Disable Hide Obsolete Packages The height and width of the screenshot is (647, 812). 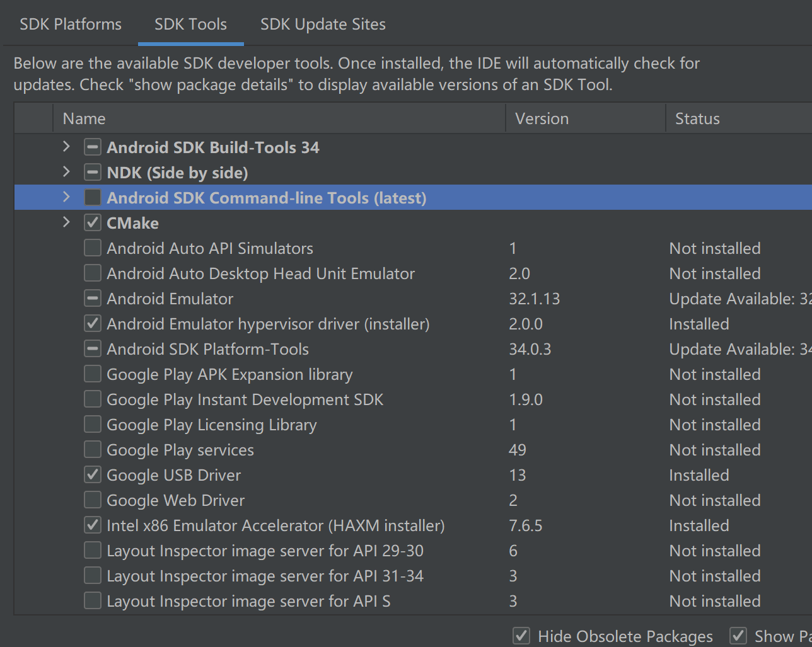[x=521, y=636]
